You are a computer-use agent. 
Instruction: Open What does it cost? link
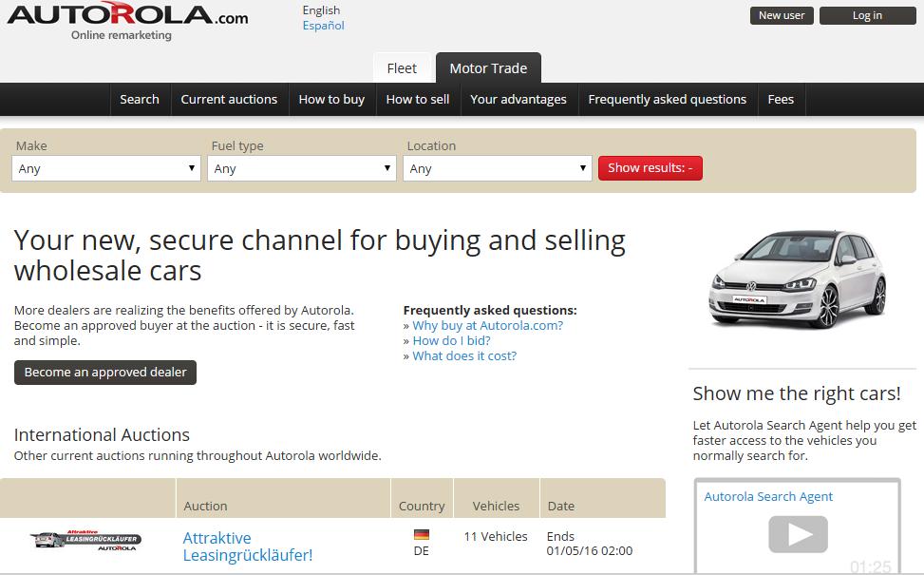coord(464,356)
